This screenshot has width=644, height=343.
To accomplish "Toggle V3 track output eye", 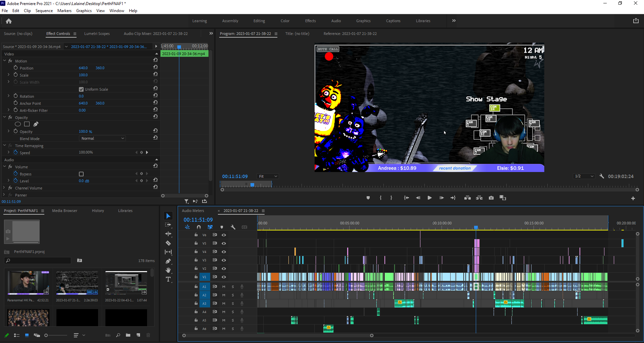I will 224,260.
